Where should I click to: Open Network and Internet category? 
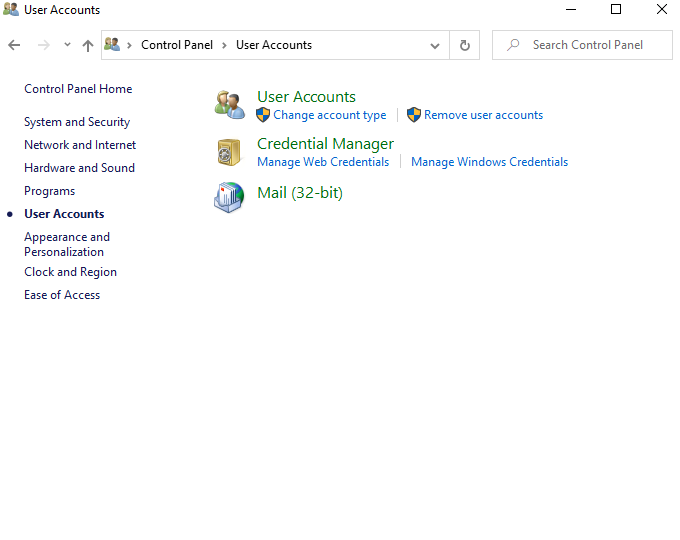pyautogui.click(x=80, y=145)
